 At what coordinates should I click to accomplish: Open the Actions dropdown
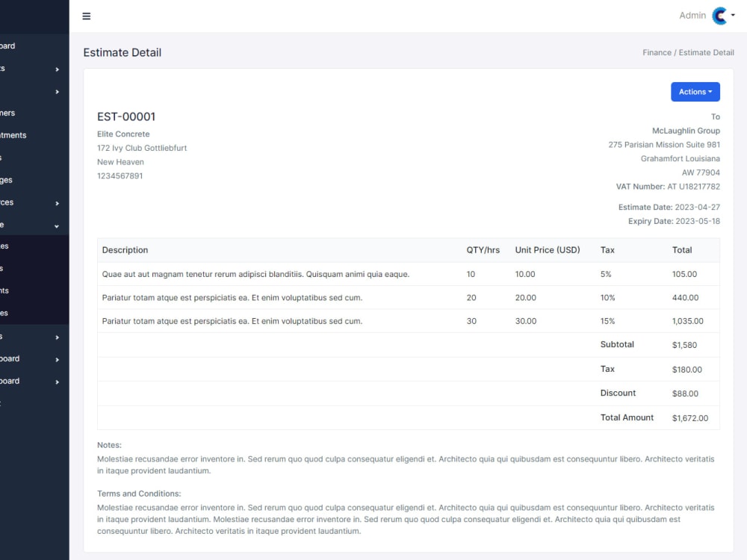point(695,91)
